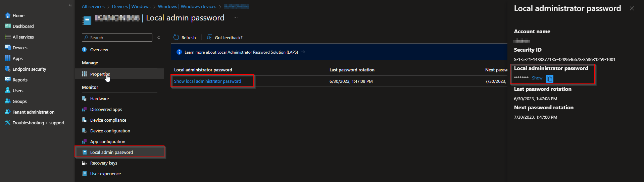Collapse the device menu pane
Image resolution: width=644 pixels, height=182 pixels.
coord(159,38)
